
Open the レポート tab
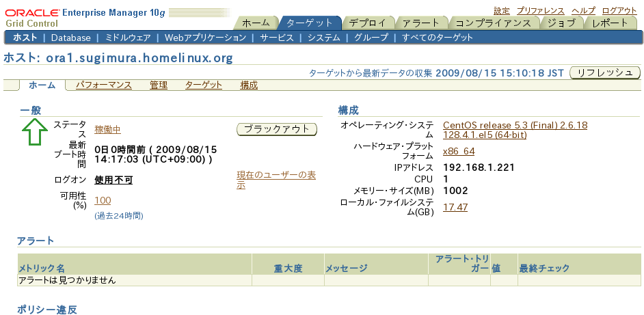610,23
